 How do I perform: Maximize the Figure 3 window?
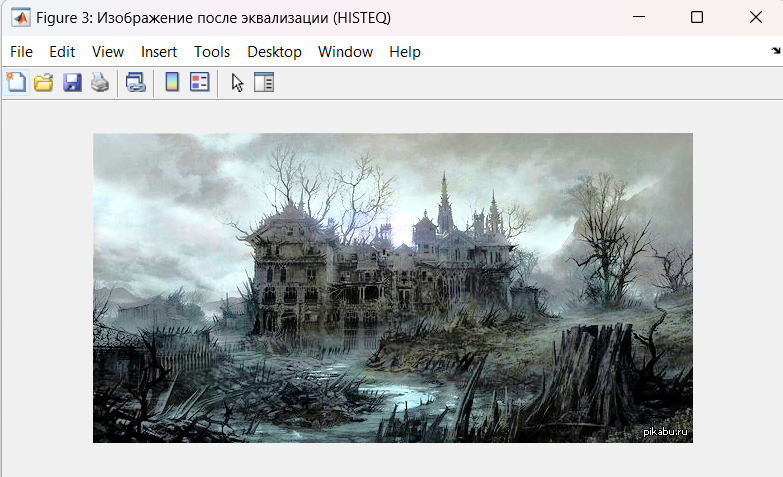697,17
